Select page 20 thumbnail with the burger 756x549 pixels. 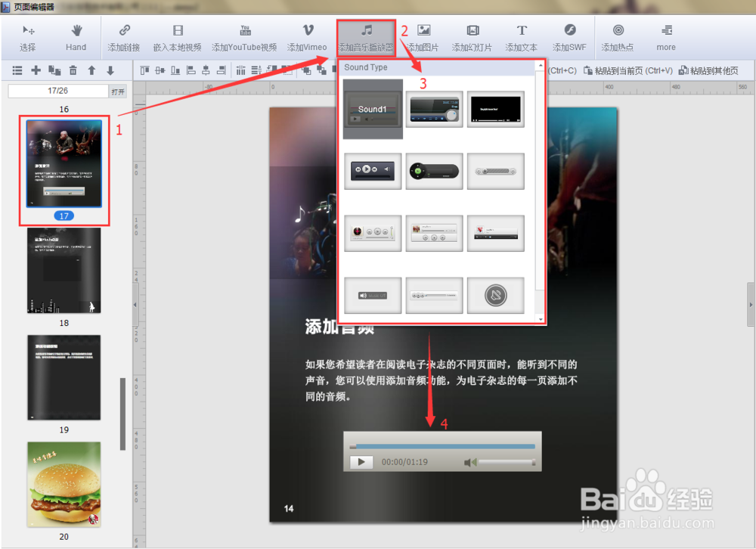point(64,485)
